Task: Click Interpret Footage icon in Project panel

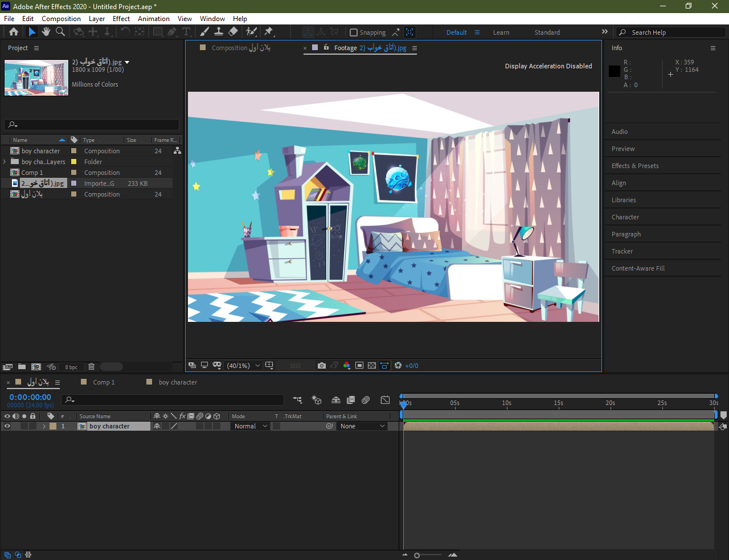Action: click(x=7, y=367)
